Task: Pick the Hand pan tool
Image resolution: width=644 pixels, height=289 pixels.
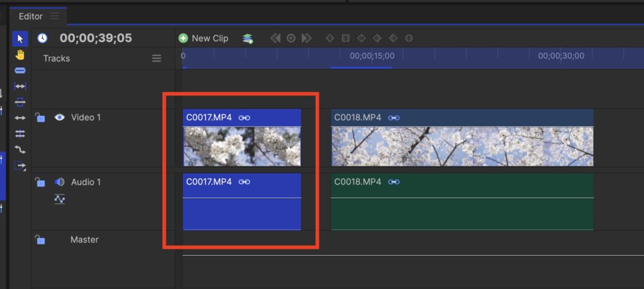Action: tap(20, 55)
